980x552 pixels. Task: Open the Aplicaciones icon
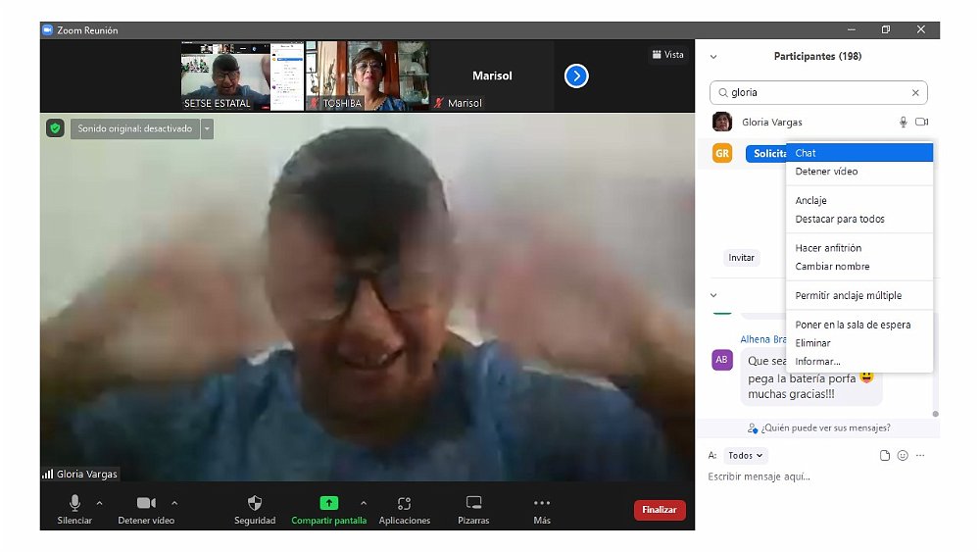click(404, 503)
